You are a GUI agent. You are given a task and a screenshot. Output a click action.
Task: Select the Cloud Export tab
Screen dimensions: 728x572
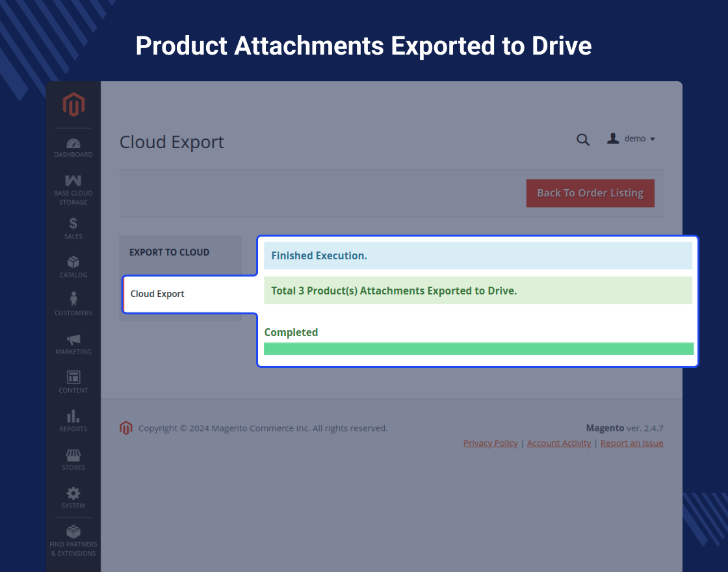(158, 294)
